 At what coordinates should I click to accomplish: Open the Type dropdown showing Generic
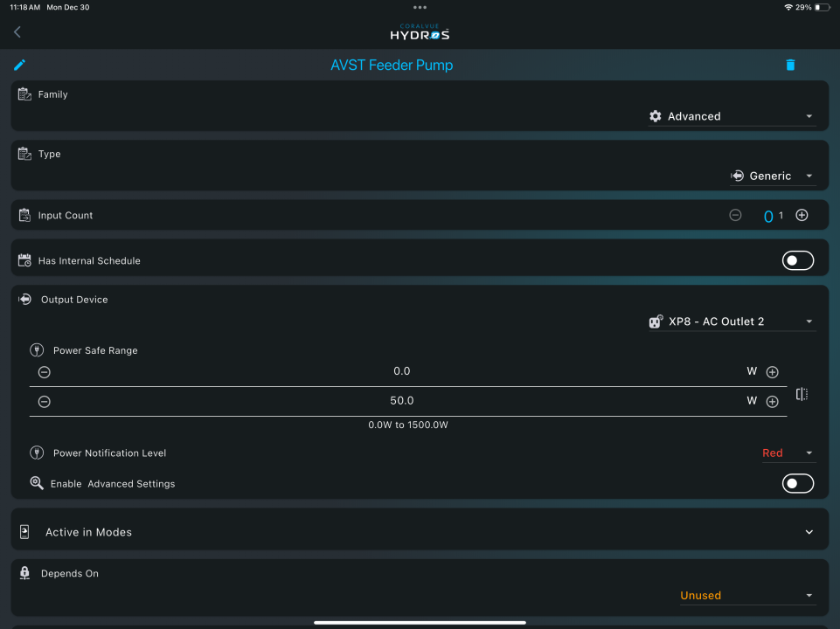pyautogui.click(x=773, y=176)
